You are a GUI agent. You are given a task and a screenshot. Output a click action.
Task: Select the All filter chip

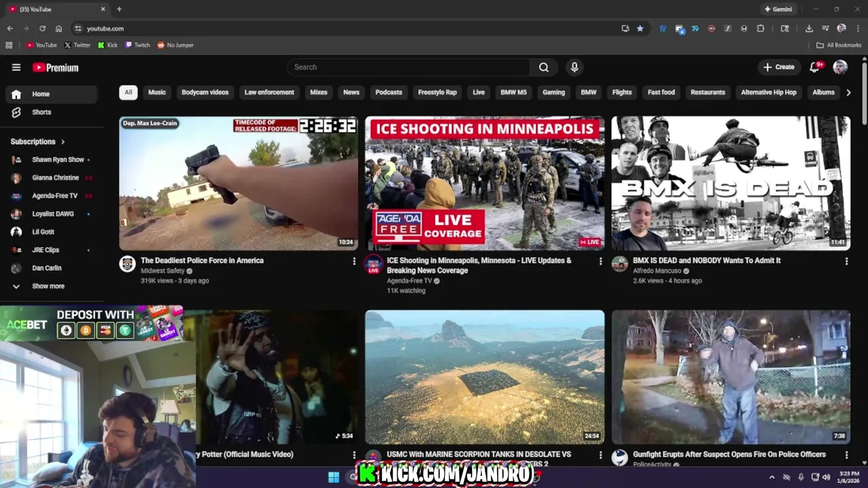point(128,92)
